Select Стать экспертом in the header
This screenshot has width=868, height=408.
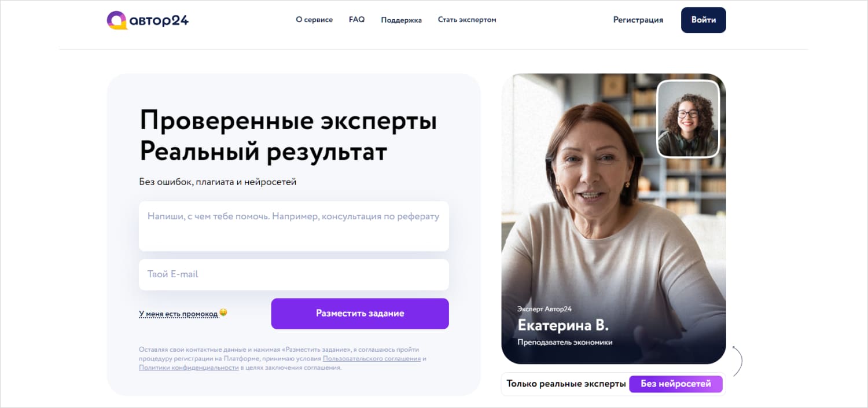(467, 20)
